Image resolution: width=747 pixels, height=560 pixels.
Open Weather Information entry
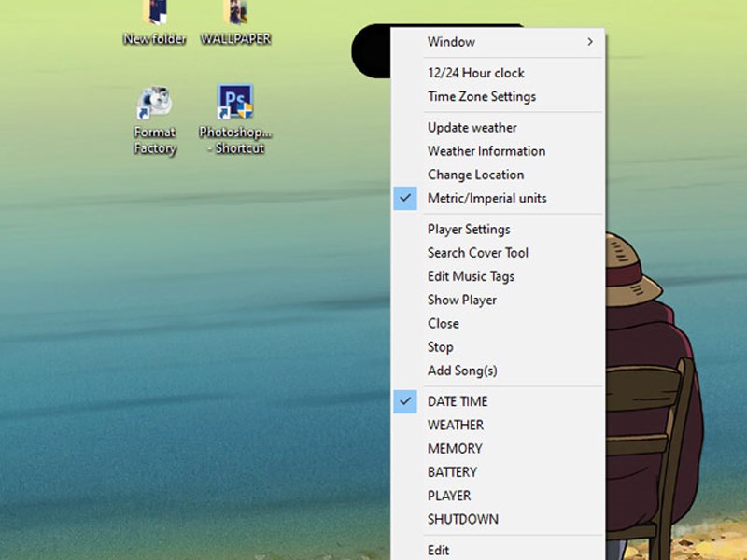pos(486,151)
